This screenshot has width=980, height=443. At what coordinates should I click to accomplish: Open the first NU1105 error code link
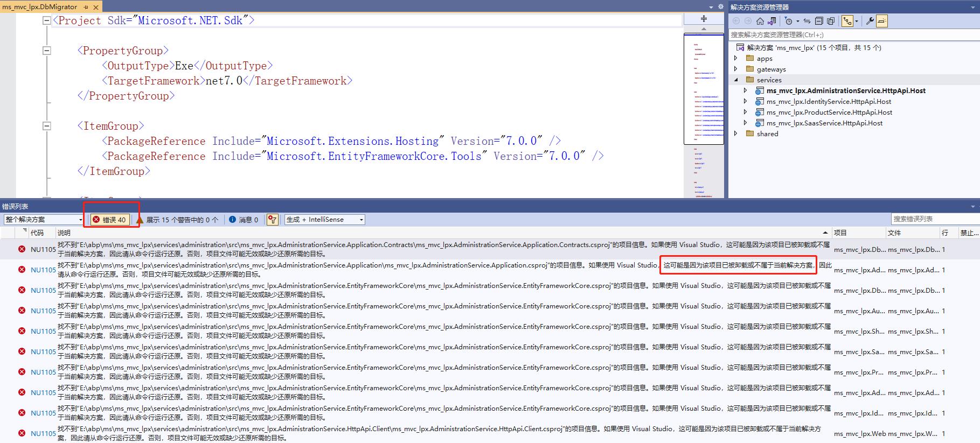[x=43, y=249]
